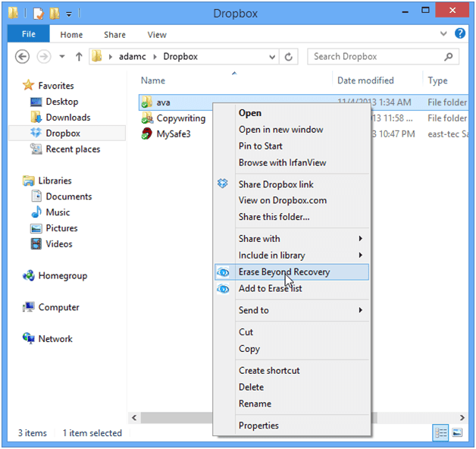Click the Up one level arrow

click(x=79, y=57)
